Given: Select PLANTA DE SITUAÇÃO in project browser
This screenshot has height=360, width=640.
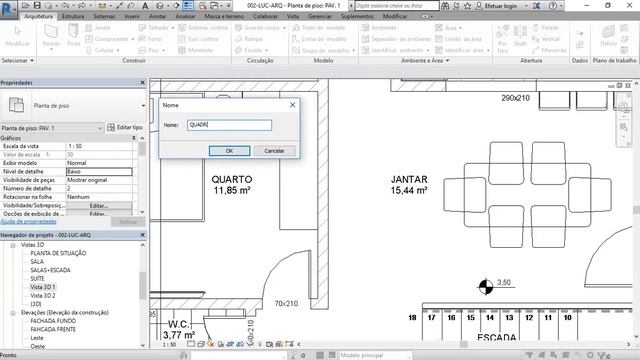Looking at the screenshot, I should click(58, 253).
